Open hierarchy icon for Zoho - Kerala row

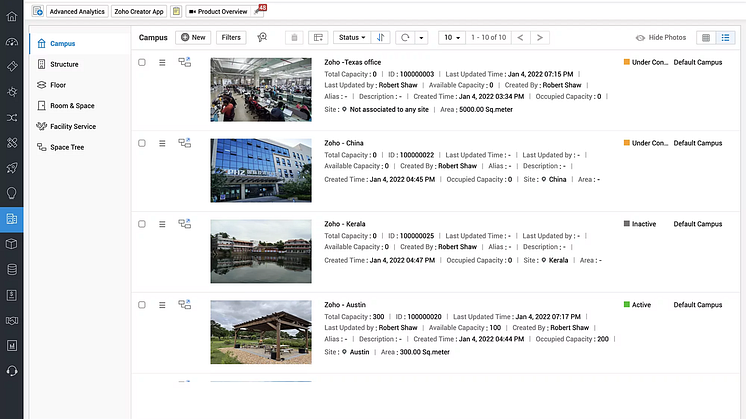[185, 224]
